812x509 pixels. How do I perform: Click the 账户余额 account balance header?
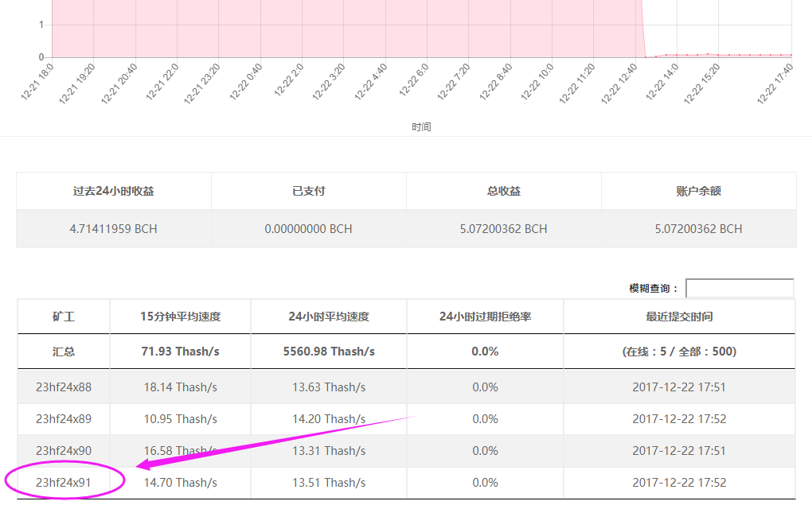pyautogui.click(x=698, y=191)
